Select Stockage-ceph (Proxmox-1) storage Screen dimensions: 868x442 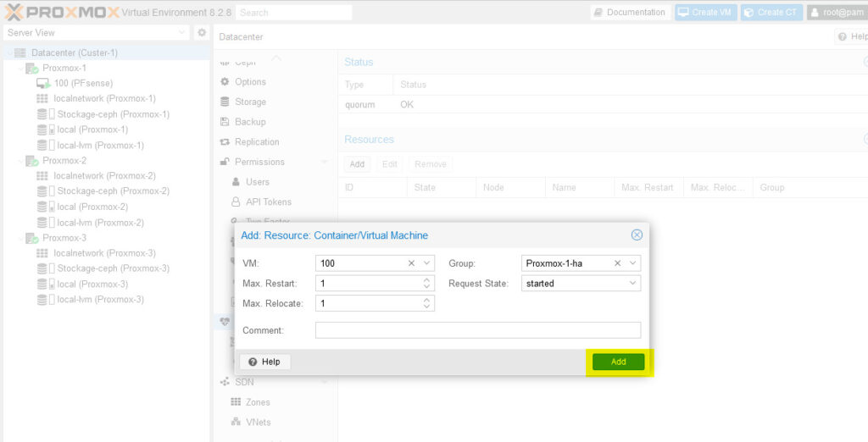coord(113,114)
